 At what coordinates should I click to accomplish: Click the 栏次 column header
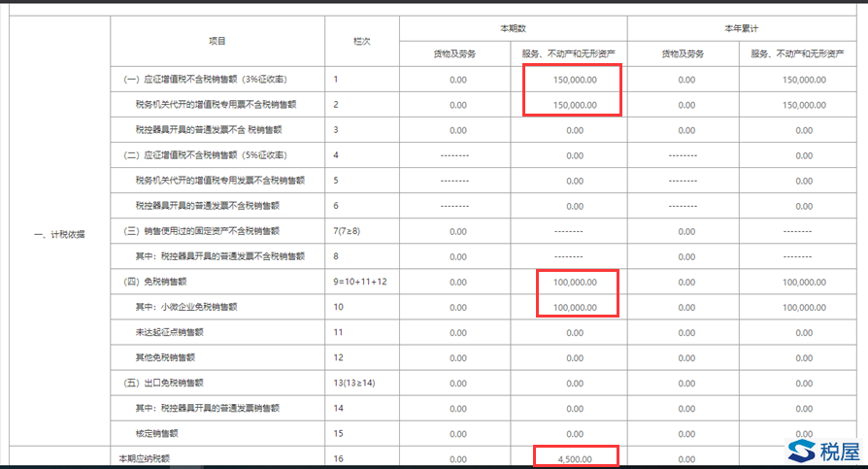click(361, 41)
